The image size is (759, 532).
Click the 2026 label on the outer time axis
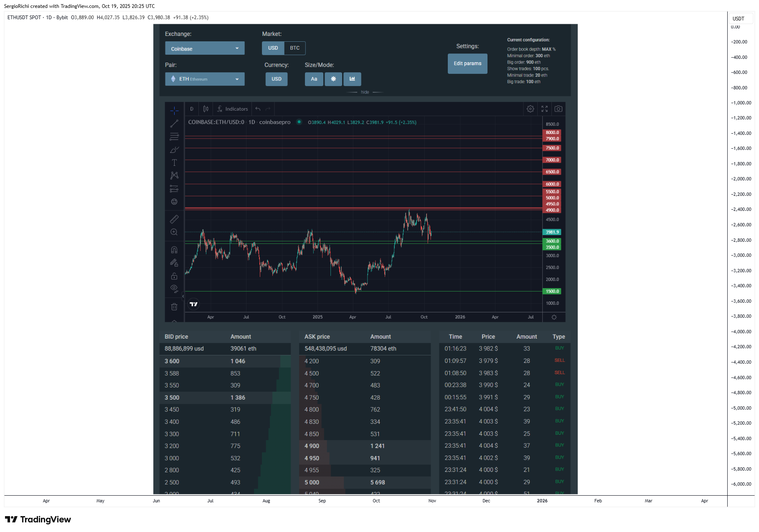tap(542, 501)
